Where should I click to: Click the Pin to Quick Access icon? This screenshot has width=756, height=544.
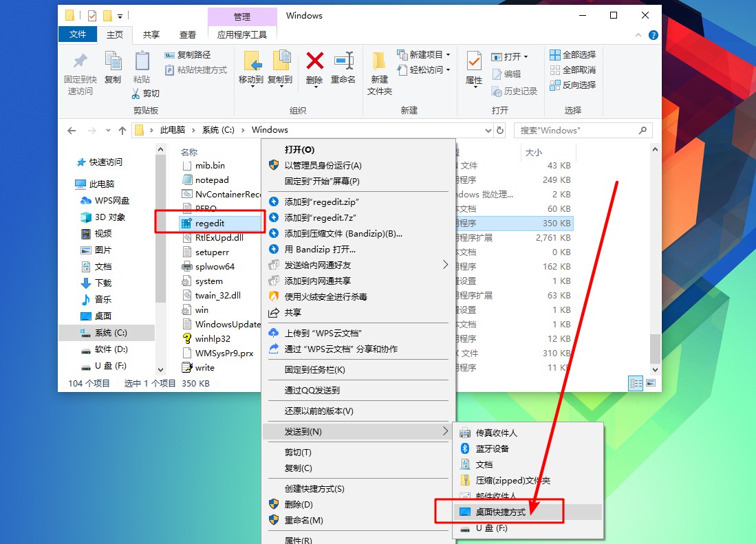click(80, 72)
